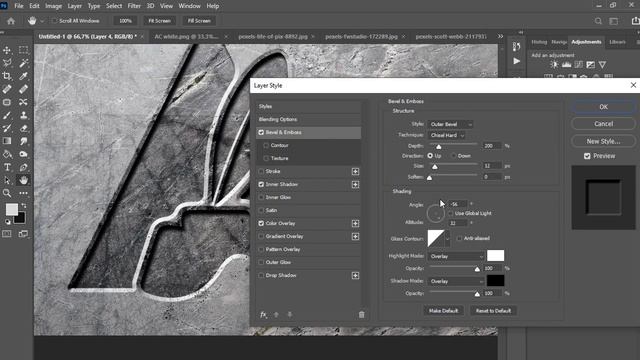640x360 pixels.
Task: Open the fx menu in Layer Style dialog
Action: [263, 315]
